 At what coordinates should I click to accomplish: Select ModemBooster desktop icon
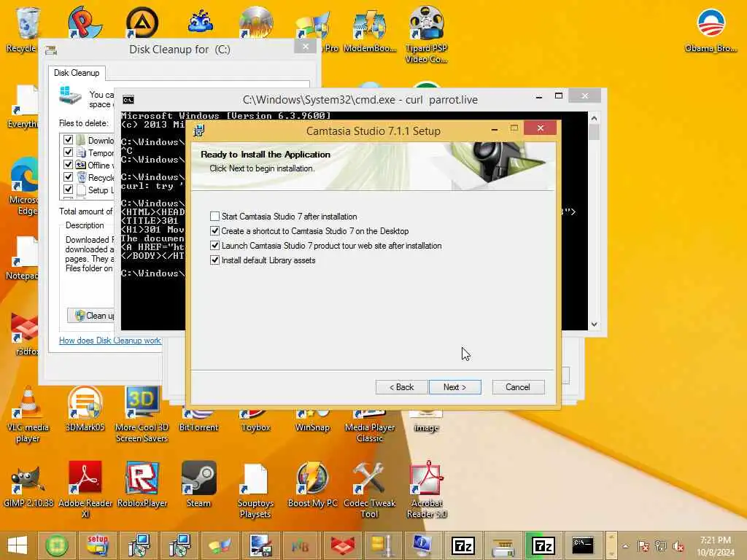(370, 29)
